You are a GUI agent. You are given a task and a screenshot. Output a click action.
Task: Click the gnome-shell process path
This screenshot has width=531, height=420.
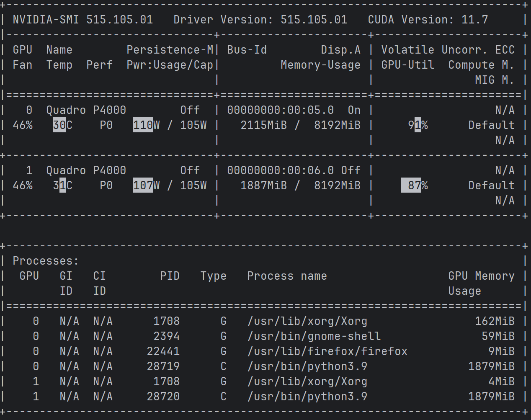(314, 336)
